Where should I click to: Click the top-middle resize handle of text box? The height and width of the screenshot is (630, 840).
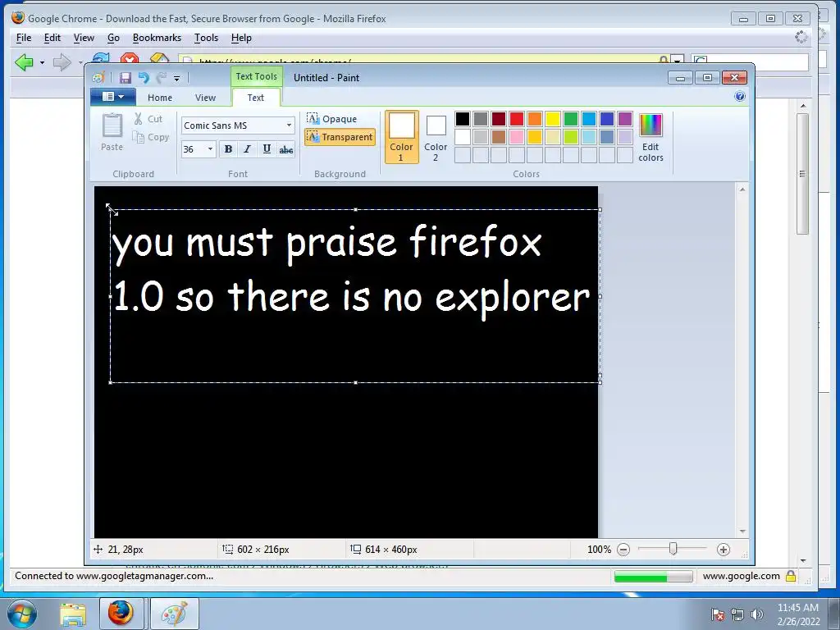coord(356,209)
